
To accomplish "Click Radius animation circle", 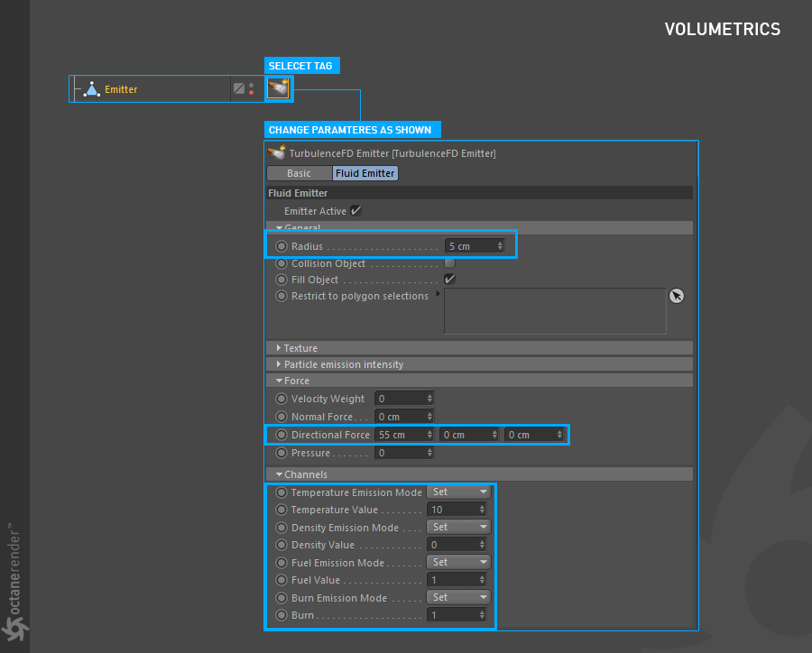I will point(281,246).
